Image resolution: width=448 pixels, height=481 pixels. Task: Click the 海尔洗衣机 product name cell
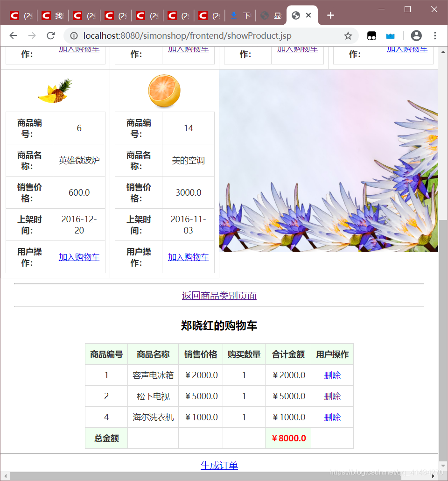coord(153,417)
